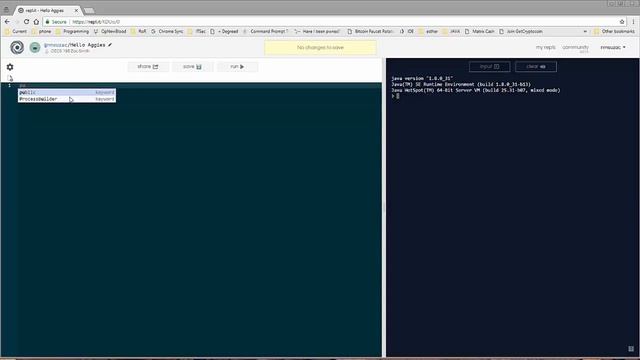Open Have I been pwned bookmark
The image size is (640, 360).
tap(317, 31)
